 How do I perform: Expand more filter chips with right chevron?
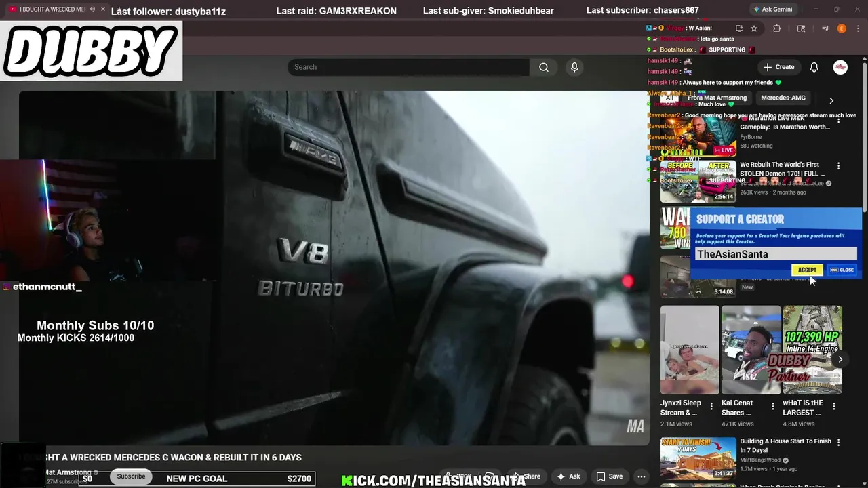[x=831, y=100]
